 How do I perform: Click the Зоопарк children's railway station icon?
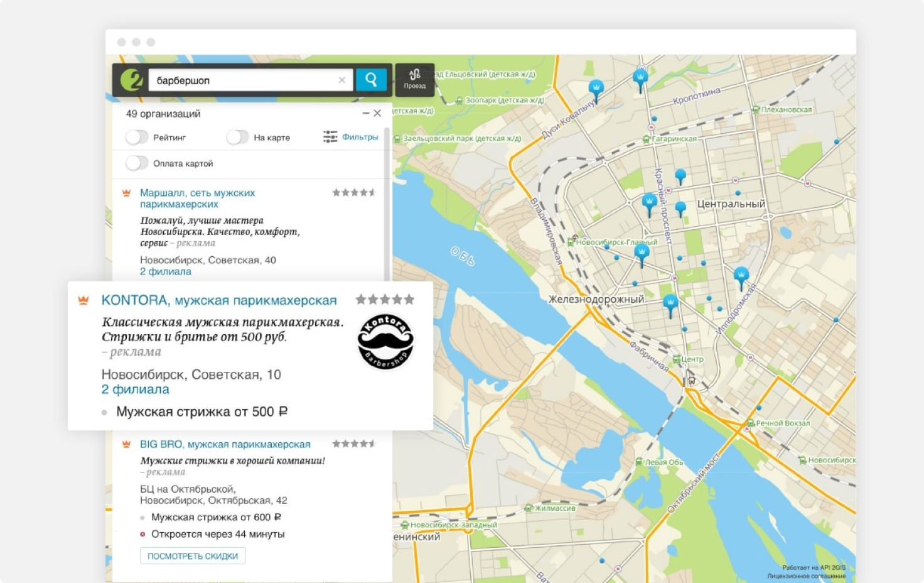[459, 100]
